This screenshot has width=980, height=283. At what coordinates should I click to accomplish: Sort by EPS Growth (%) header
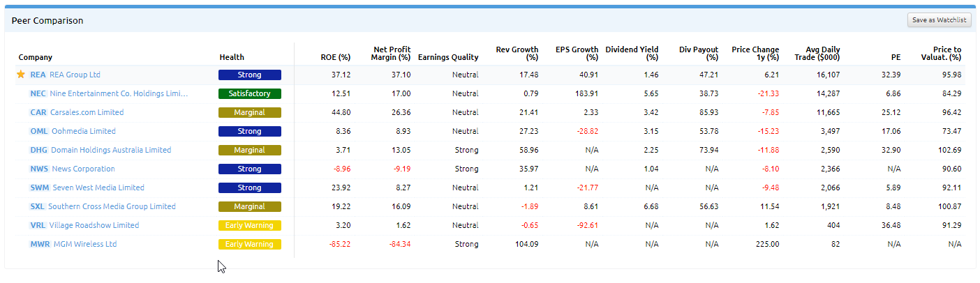[577, 53]
